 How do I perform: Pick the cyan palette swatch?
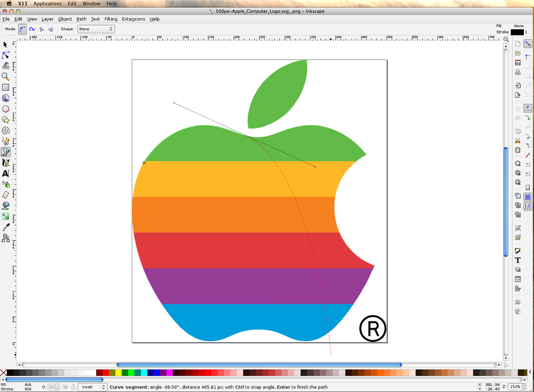point(144,372)
